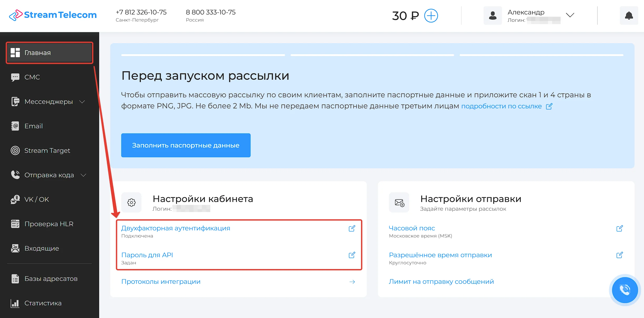The width and height of the screenshot is (644, 318).
Task: Select the third progress step bar
Action: pos(541,55)
